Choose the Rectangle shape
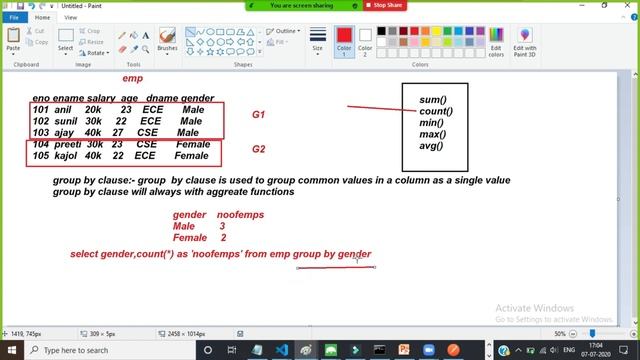Viewport: 640px width, 360px height. tap(220, 32)
